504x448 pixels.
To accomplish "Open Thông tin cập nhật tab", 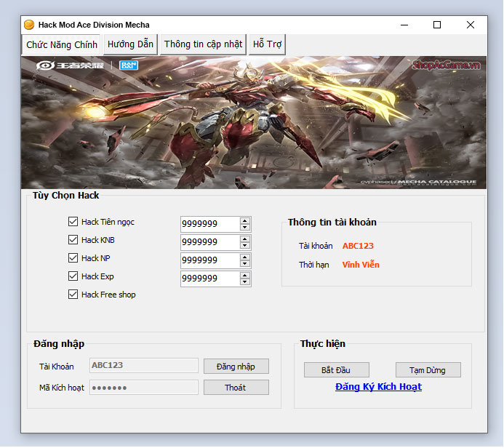I will click(203, 44).
